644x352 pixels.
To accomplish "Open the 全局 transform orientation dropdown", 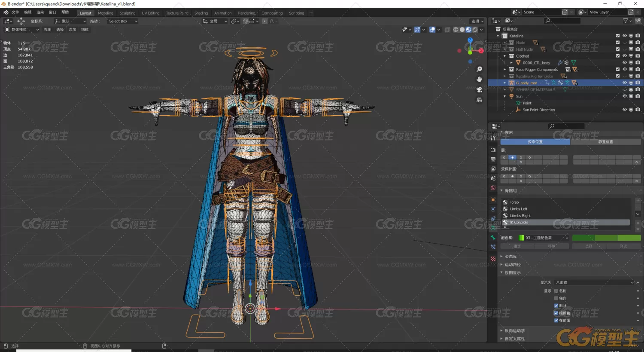I will (x=215, y=21).
